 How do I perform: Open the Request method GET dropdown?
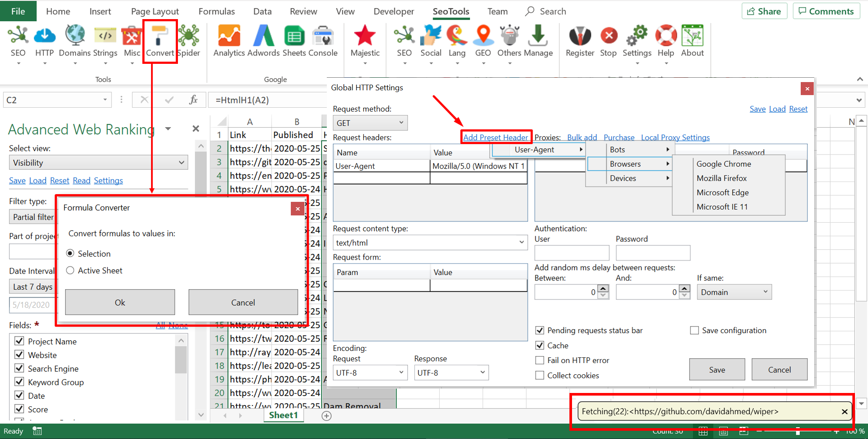click(x=370, y=123)
